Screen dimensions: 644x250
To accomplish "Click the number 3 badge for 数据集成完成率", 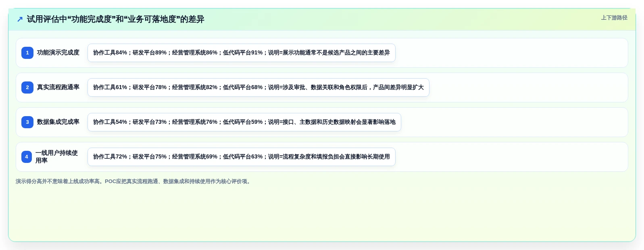I will pos(27,122).
